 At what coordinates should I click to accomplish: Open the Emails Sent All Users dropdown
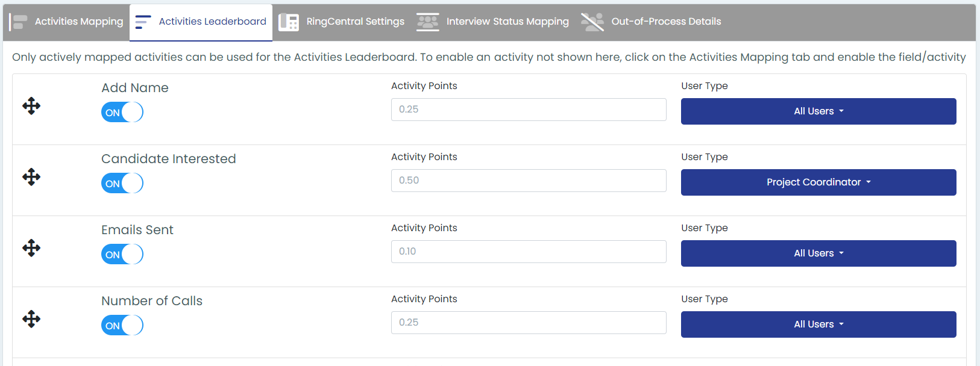[x=818, y=253]
